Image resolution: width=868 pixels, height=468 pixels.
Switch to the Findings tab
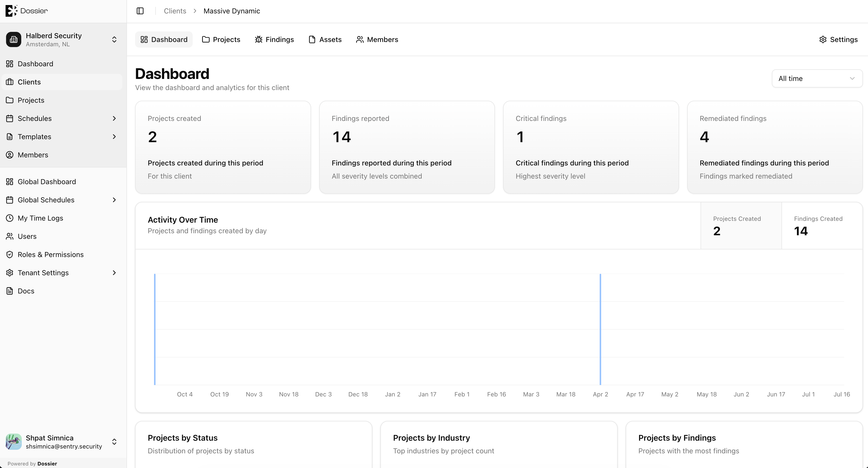coord(274,39)
